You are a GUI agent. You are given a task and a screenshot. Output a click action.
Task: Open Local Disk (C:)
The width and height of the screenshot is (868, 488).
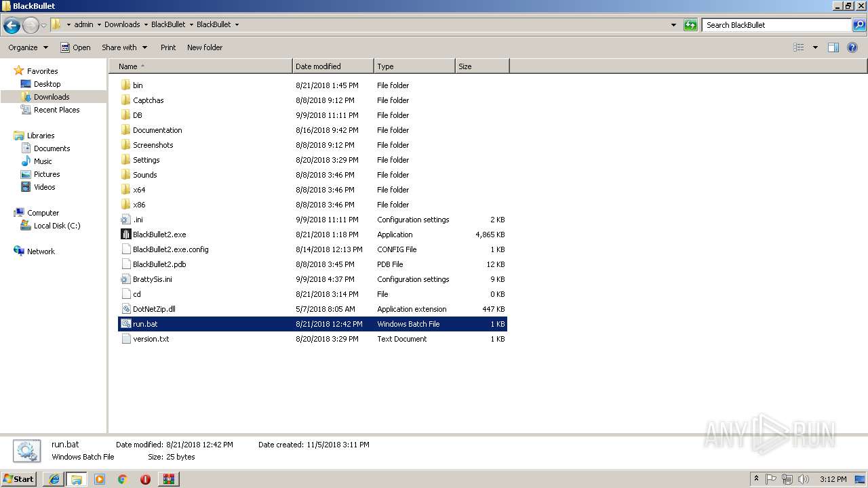(x=57, y=226)
